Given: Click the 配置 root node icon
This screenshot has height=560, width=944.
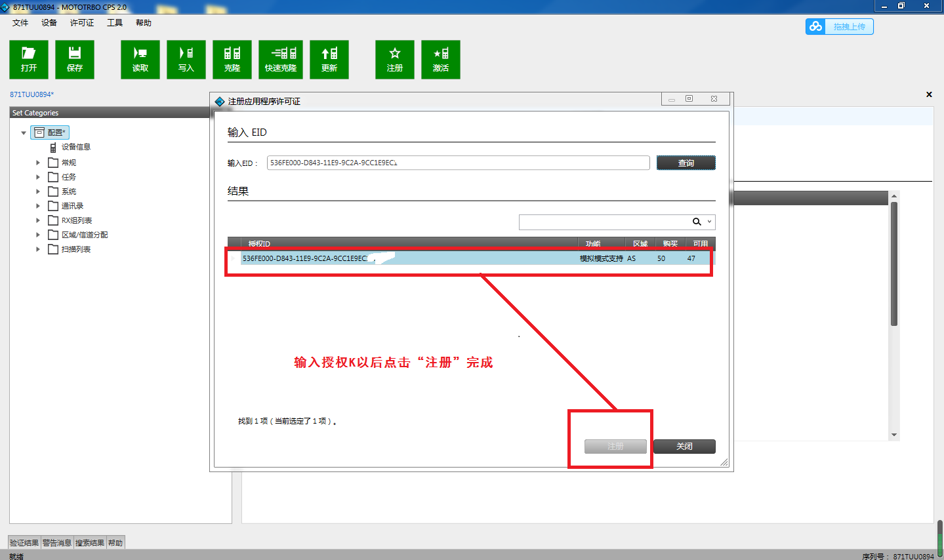Looking at the screenshot, I should click(x=39, y=132).
